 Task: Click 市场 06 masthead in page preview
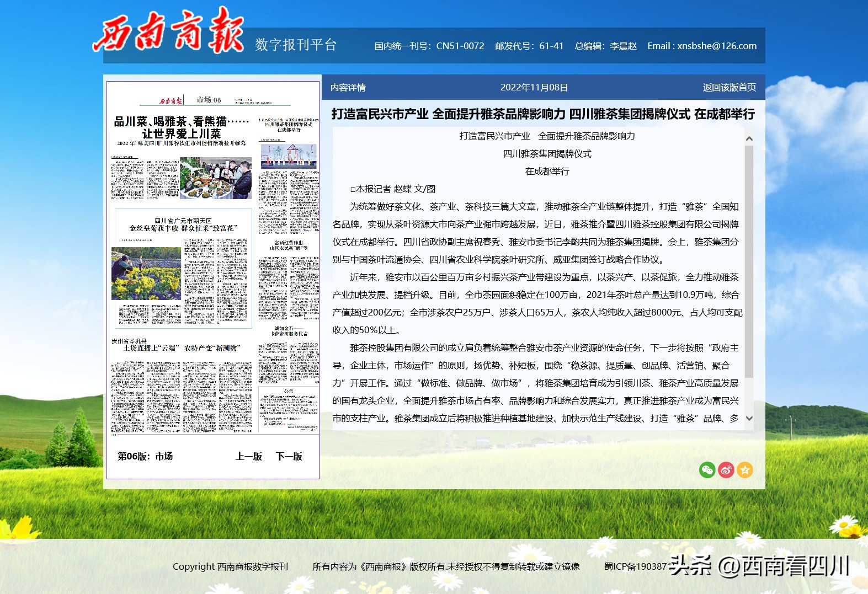pyautogui.click(x=209, y=100)
